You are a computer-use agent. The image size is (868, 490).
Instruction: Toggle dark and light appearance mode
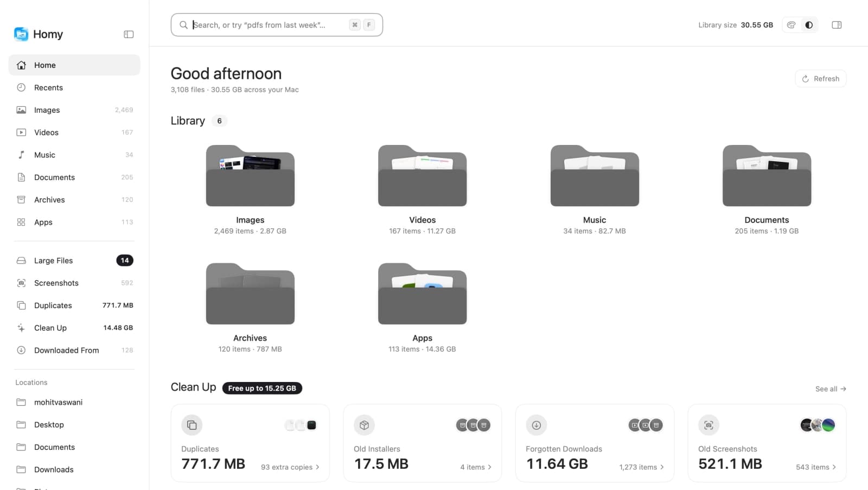809,25
